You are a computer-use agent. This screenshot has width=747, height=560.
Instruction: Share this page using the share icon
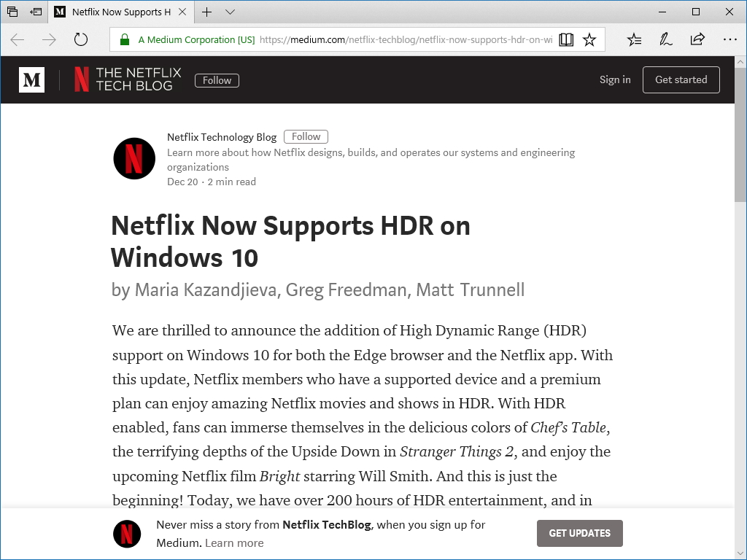(697, 39)
